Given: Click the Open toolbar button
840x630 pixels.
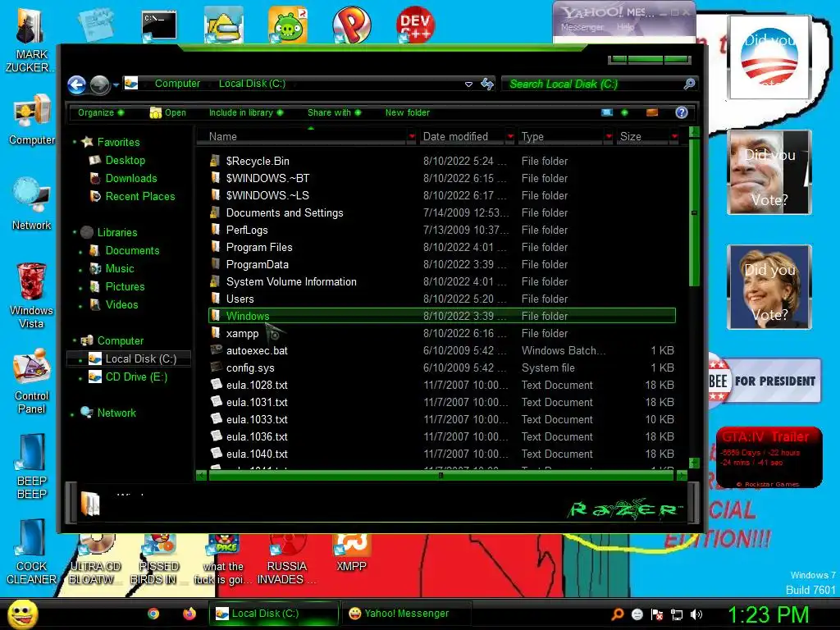Looking at the screenshot, I should point(167,112).
